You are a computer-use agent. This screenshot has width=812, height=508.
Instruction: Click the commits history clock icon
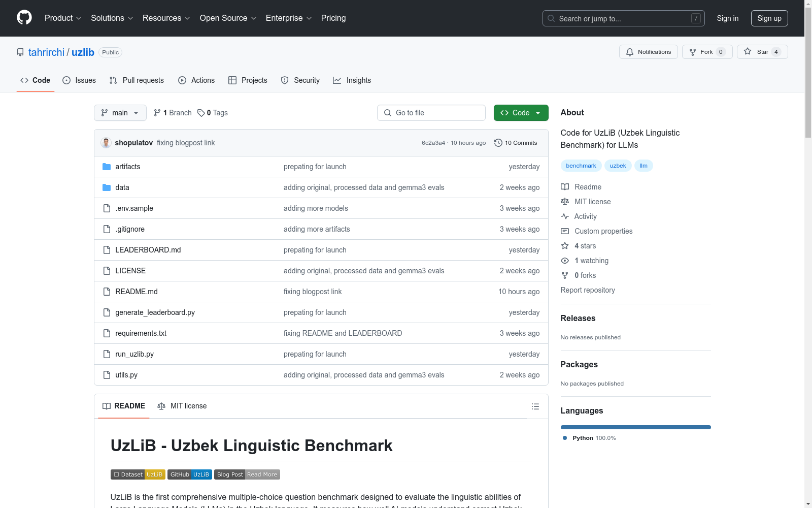[498, 143]
